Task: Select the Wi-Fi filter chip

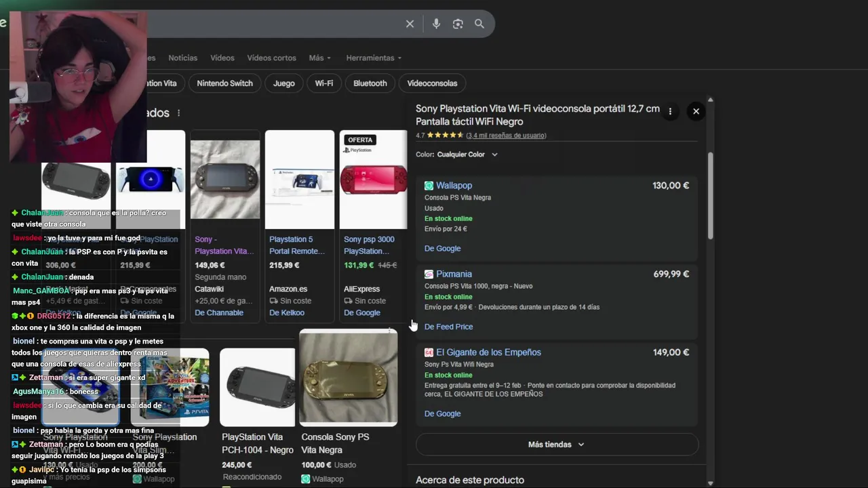Action: pos(324,83)
